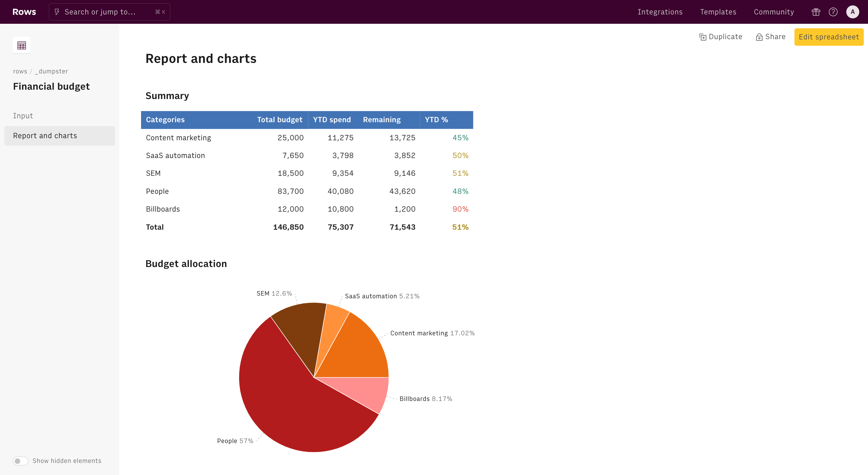868x475 pixels.
Task: Open Templates in top navigation
Action: point(718,12)
